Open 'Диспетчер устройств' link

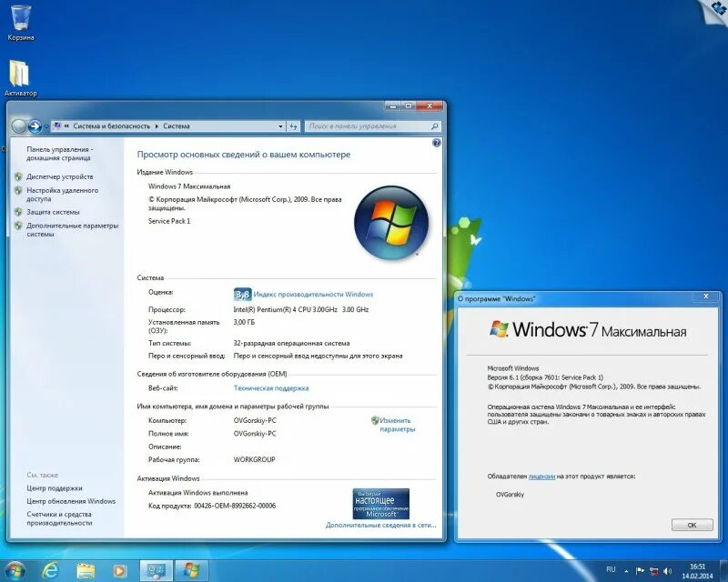pos(59,176)
